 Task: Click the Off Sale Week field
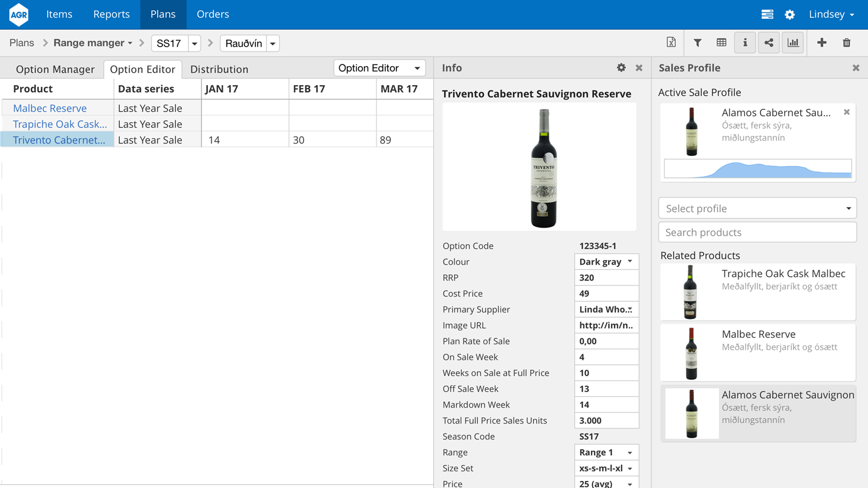coord(606,389)
